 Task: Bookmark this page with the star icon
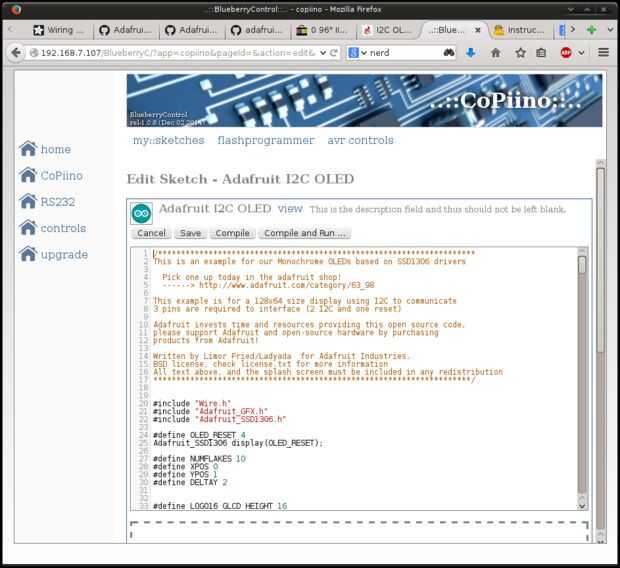pyautogui.click(x=520, y=53)
